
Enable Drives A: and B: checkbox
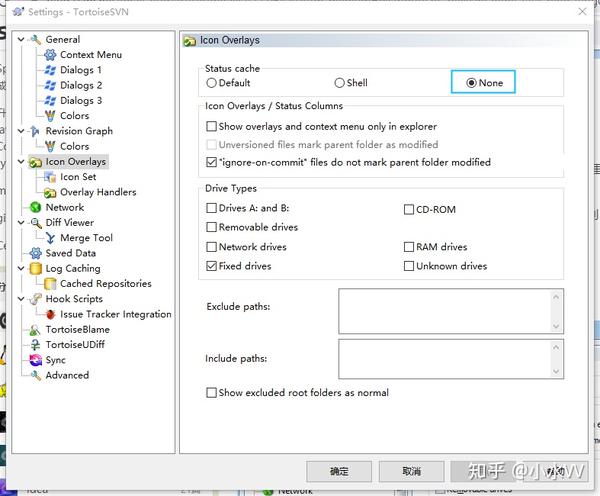click(x=211, y=208)
